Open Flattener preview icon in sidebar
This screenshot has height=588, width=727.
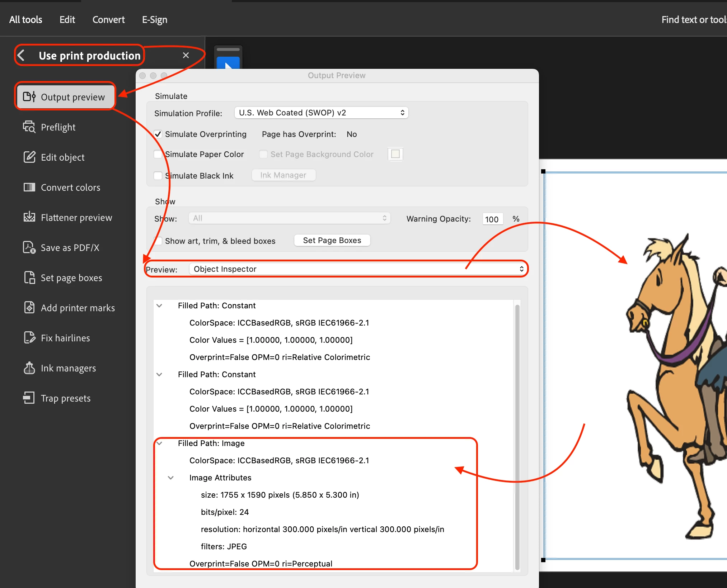29,217
